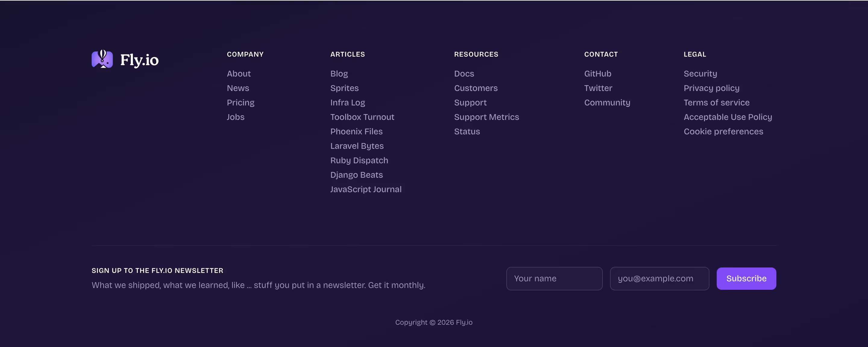Open the JavaScript Journal link

coord(366,189)
